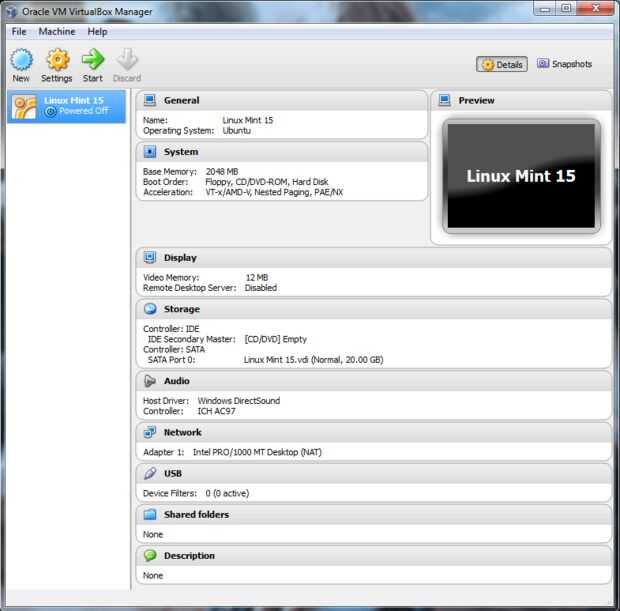
Task: Click the Powered Off status icon
Action: pyautogui.click(x=50, y=112)
